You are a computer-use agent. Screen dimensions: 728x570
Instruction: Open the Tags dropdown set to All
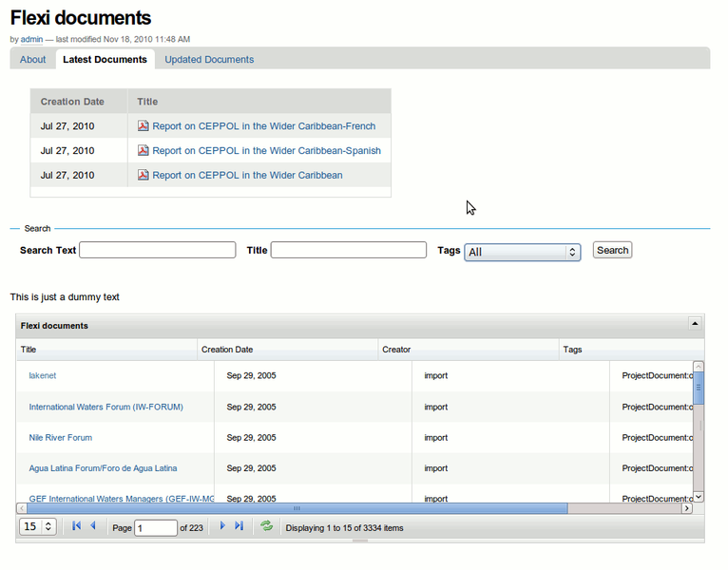522,252
